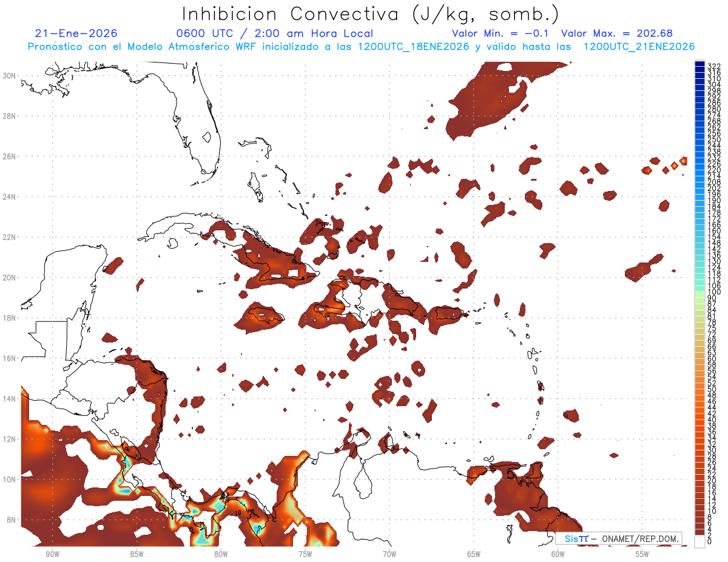This screenshot has width=728, height=562.
Task: Click the '75W' longitude label
Action: click(x=305, y=555)
